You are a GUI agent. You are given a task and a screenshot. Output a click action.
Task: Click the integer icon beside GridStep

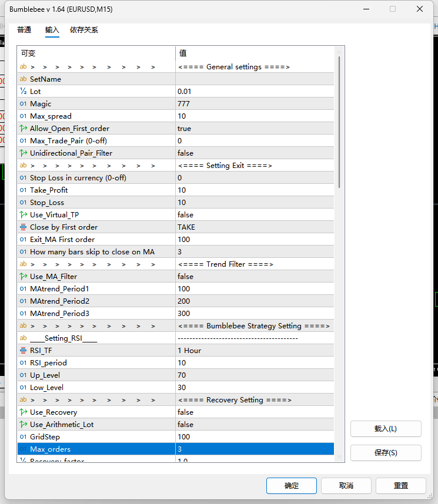point(23,437)
